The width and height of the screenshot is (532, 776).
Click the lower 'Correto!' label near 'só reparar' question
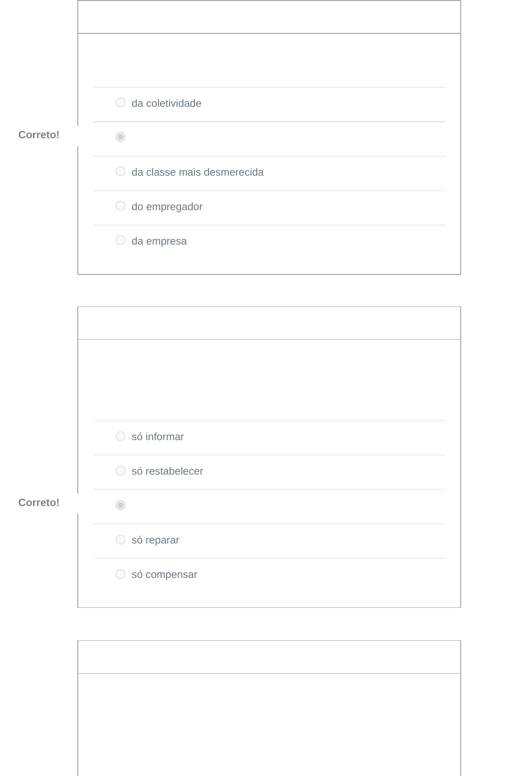point(39,503)
